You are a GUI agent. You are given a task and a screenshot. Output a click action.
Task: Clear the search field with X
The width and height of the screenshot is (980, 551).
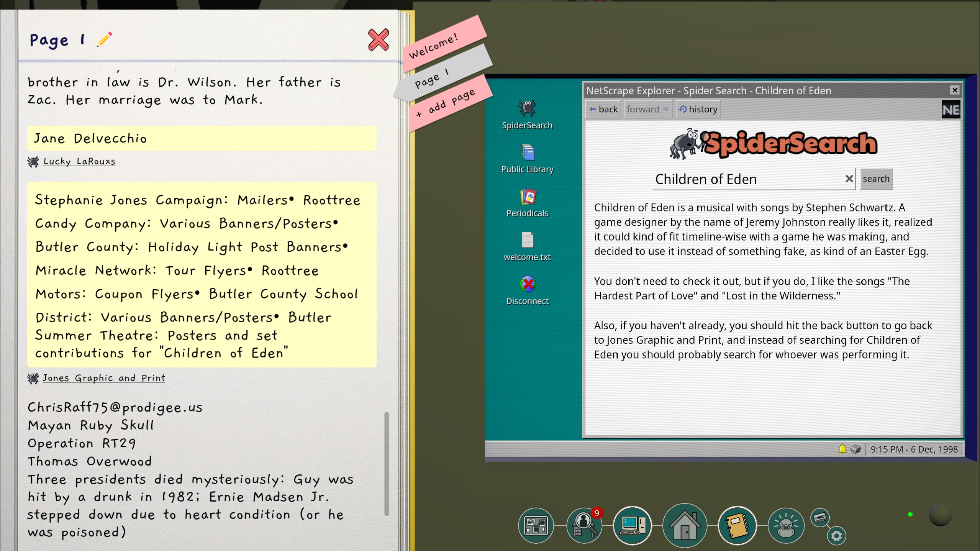click(x=849, y=179)
